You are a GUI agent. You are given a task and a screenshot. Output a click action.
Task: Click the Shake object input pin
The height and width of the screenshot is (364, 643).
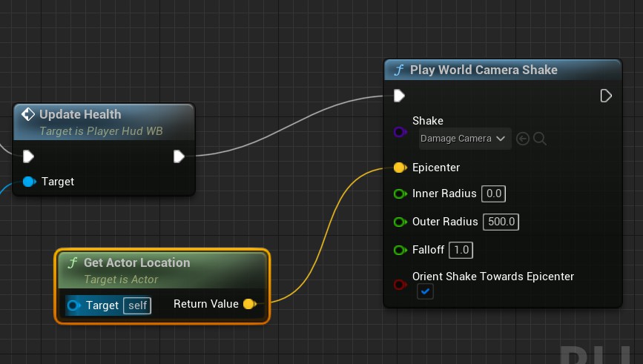[400, 132]
